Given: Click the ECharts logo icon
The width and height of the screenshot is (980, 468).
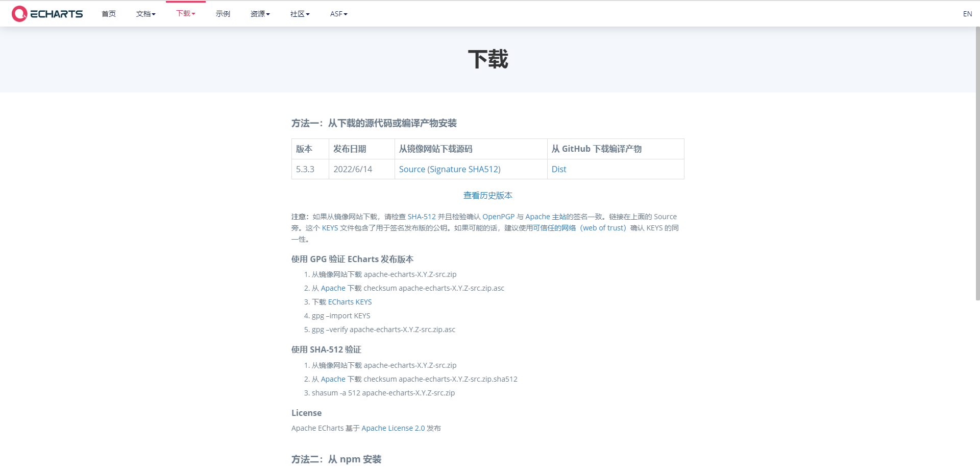Looking at the screenshot, I should (19, 13).
